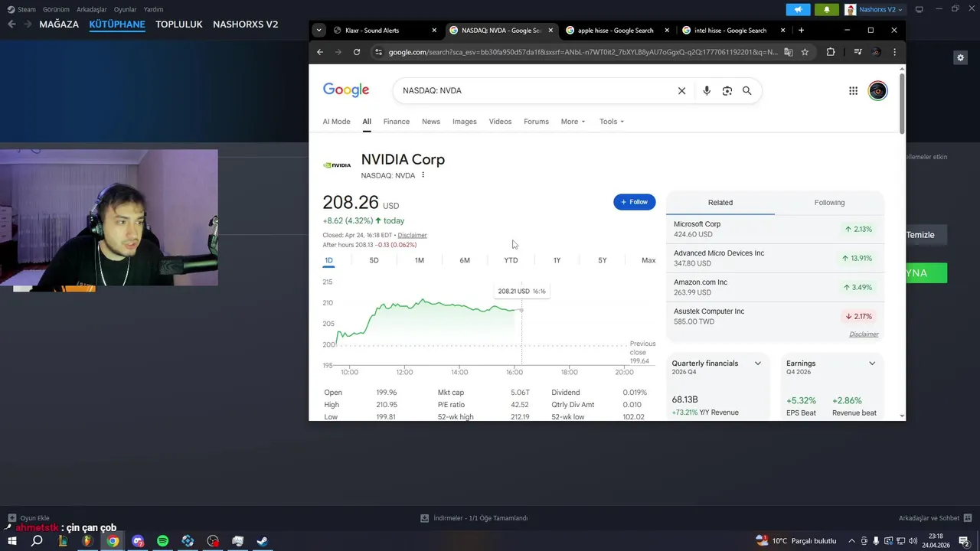Viewport: 980px width, 551px height.
Task: Open Asustek Computer Inc related stock
Action: [x=775, y=316]
